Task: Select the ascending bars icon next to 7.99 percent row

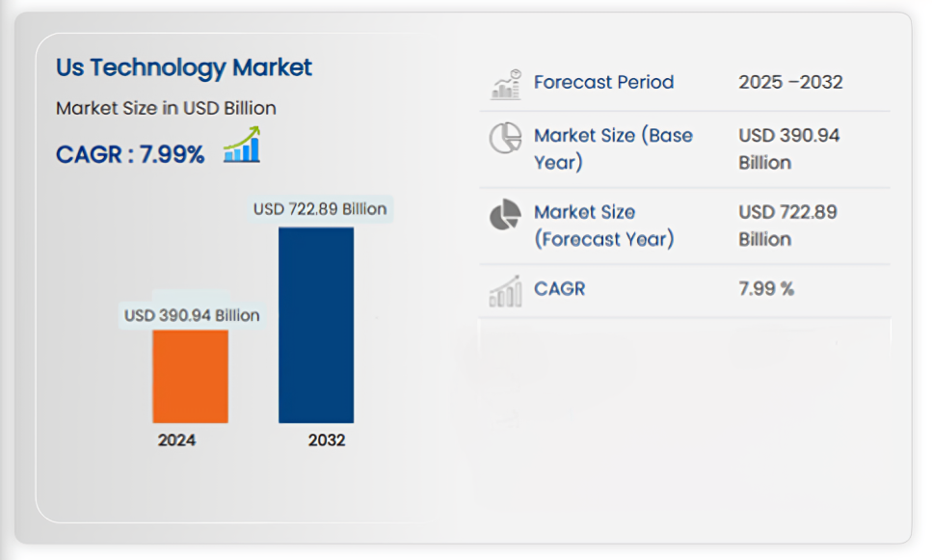Action: (503, 289)
